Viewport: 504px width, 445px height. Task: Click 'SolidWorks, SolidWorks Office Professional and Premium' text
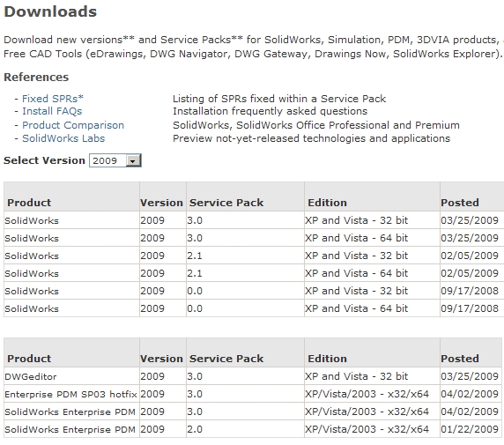(x=316, y=125)
